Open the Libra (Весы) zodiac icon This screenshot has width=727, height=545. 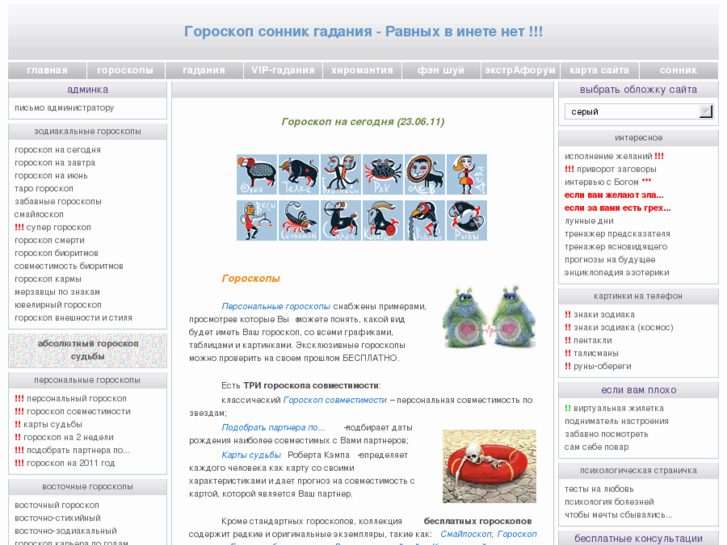(x=257, y=220)
